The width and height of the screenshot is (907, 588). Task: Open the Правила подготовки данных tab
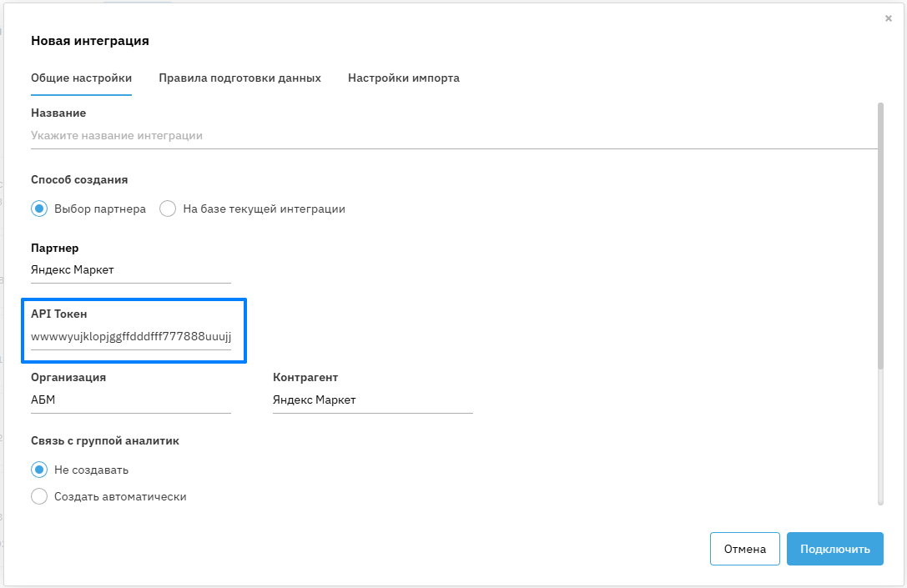239,78
